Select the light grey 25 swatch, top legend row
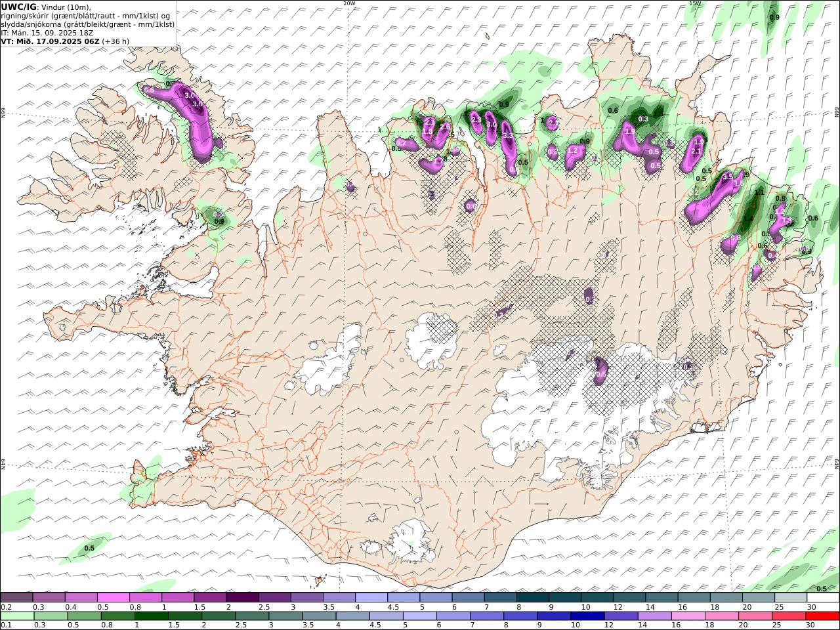The image size is (840, 630). (x=791, y=598)
